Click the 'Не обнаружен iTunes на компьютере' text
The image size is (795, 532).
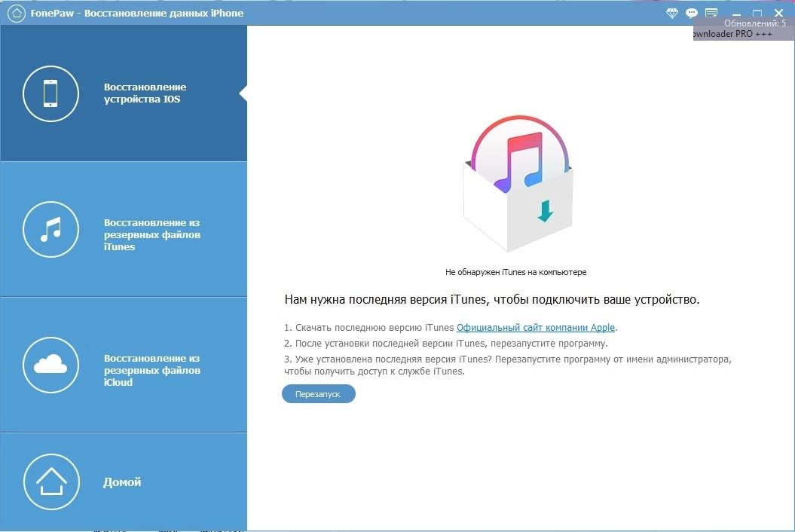tap(515, 272)
